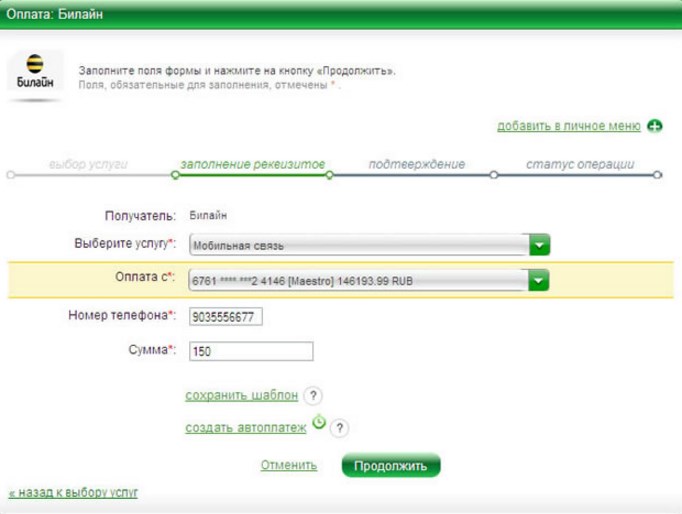This screenshot has width=682, height=514.
Task: Expand the Выберите услугу dropdown arrow
Action: 539,245
